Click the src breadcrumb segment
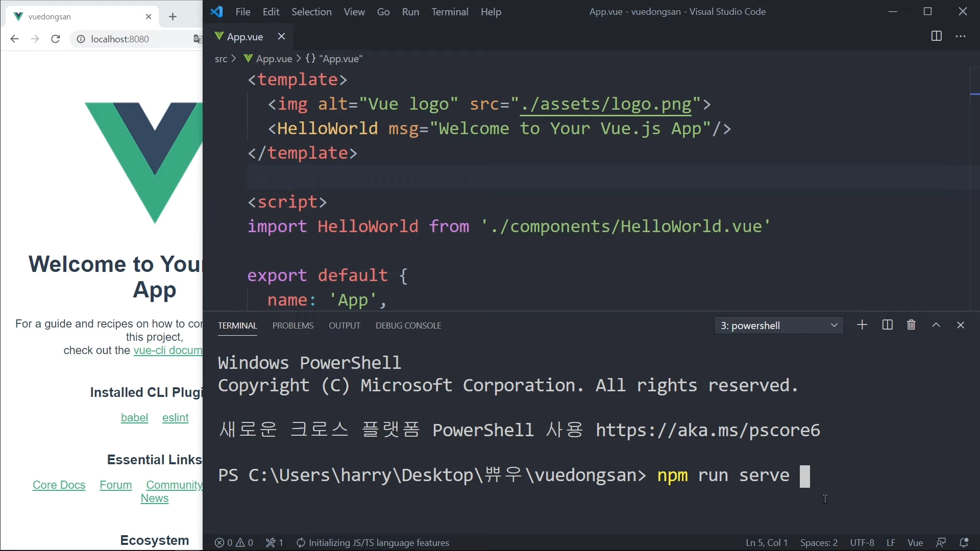 point(221,59)
